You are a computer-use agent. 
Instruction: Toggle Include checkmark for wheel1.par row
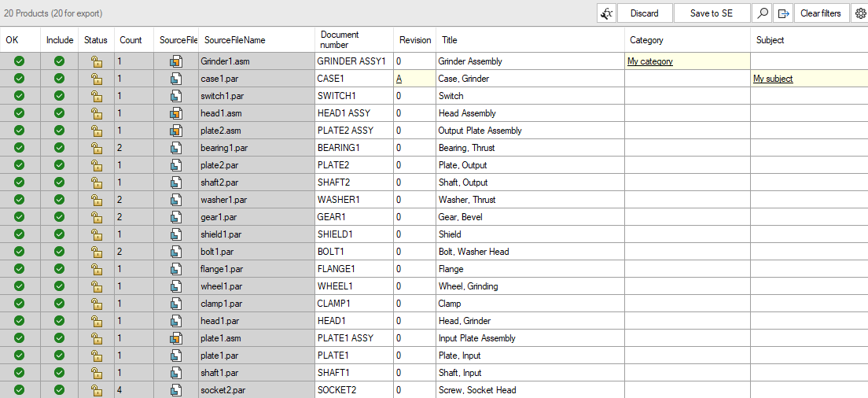(59, 286)
